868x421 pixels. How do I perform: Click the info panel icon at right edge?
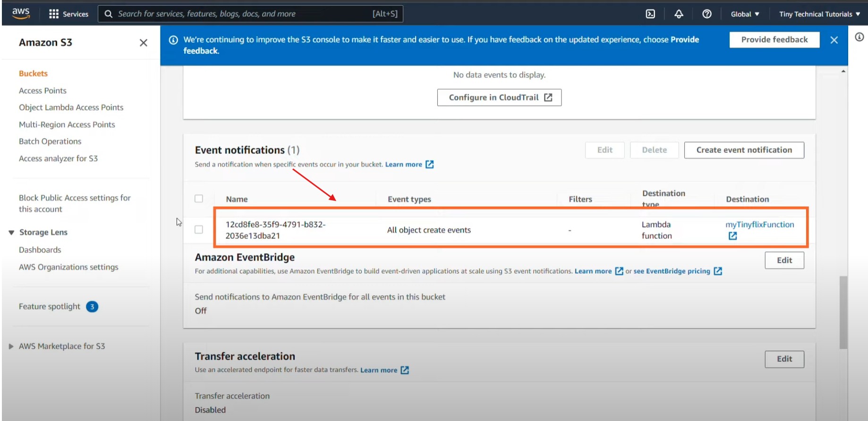pyautogui.click(x=859, y=37)
